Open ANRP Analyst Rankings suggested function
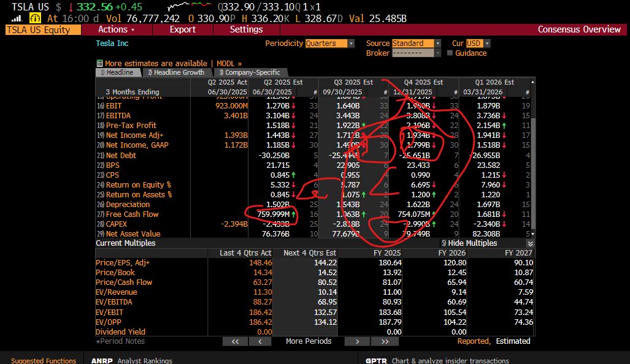 click(x=132, y=360)
